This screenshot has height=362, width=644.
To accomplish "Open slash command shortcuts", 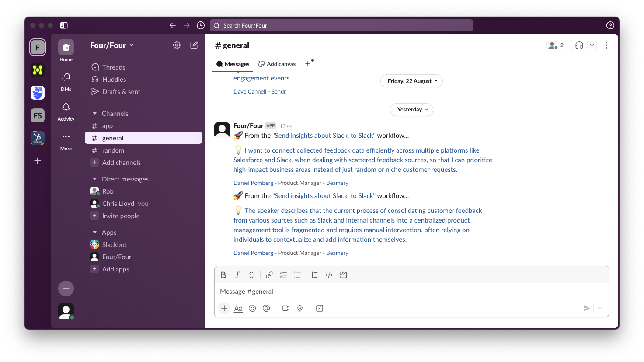I will (x=320, y=308).
